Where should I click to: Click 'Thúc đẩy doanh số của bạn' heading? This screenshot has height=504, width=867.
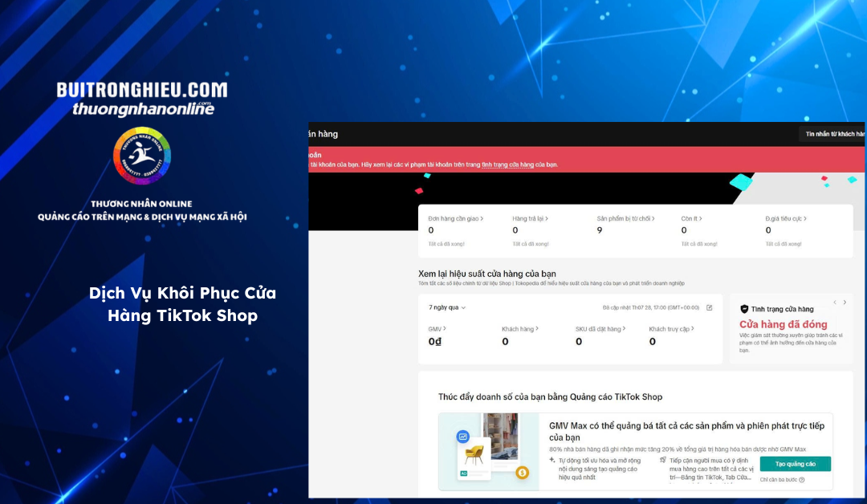tap(550, 396)
